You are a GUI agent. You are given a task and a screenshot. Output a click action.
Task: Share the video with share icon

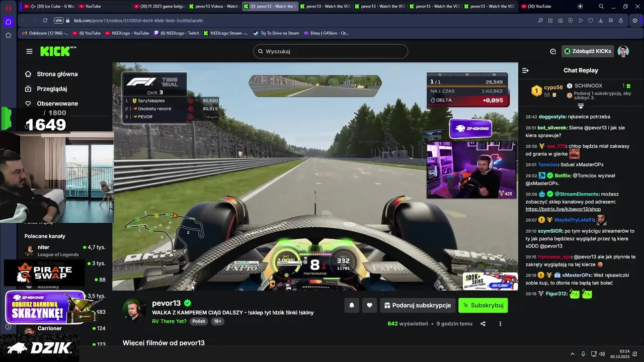(483, 324)
